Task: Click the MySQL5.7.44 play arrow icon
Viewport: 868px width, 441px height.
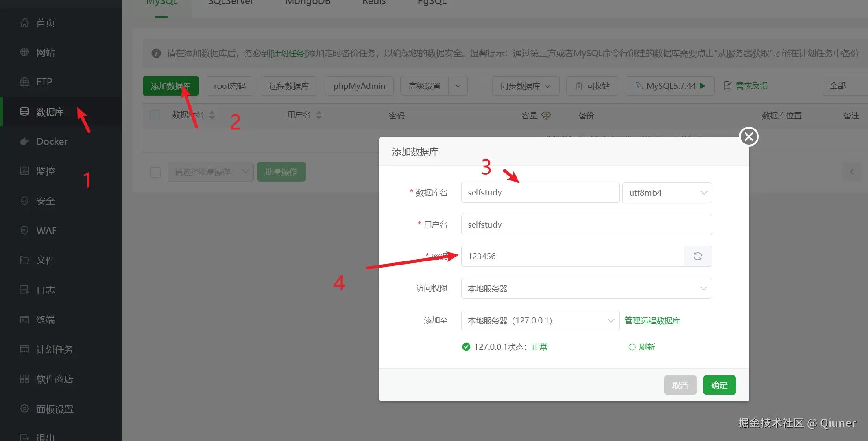Action: click(x=702, y=86)
